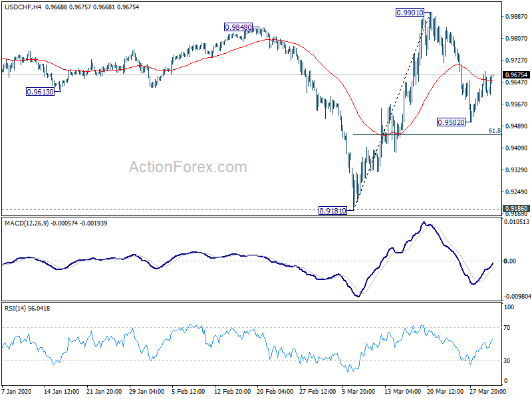This screenshot has width=532, height=399.
Task: Select the 0.99010 high price label
Action: pos(410,13)
